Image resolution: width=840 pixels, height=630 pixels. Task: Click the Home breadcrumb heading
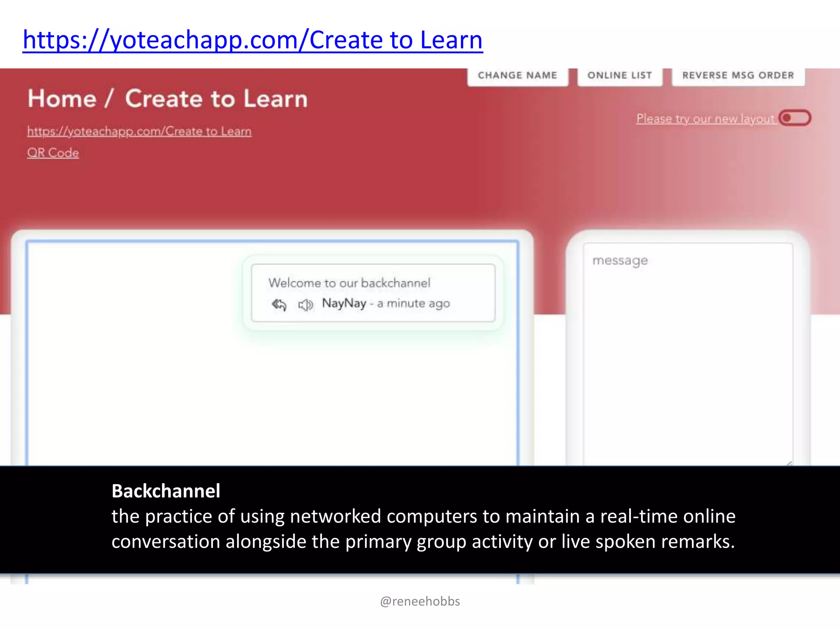[62, 99]
